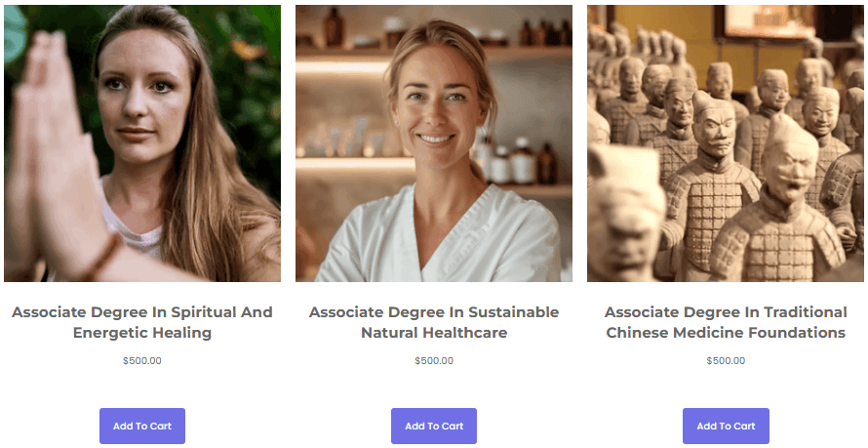Image resolution: width=868 pixels, height=448 pixels.
Task: Add Spiritual And Energetic Healing degree to cart
Action: [142, 426]
